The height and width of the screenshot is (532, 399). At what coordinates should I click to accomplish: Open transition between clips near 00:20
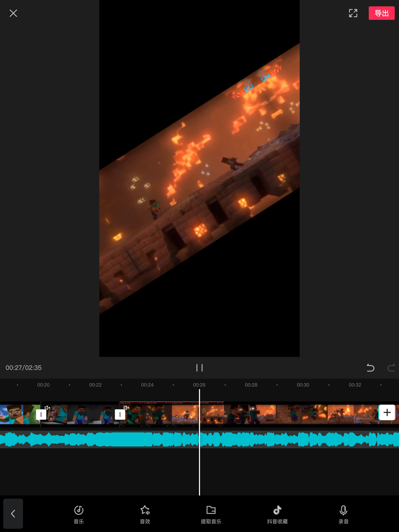point(41,414)
